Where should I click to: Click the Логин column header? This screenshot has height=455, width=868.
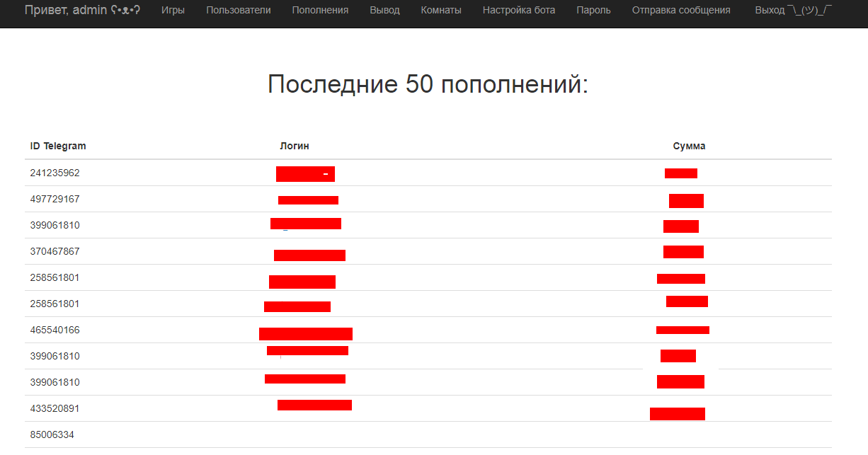pos(295,146)
